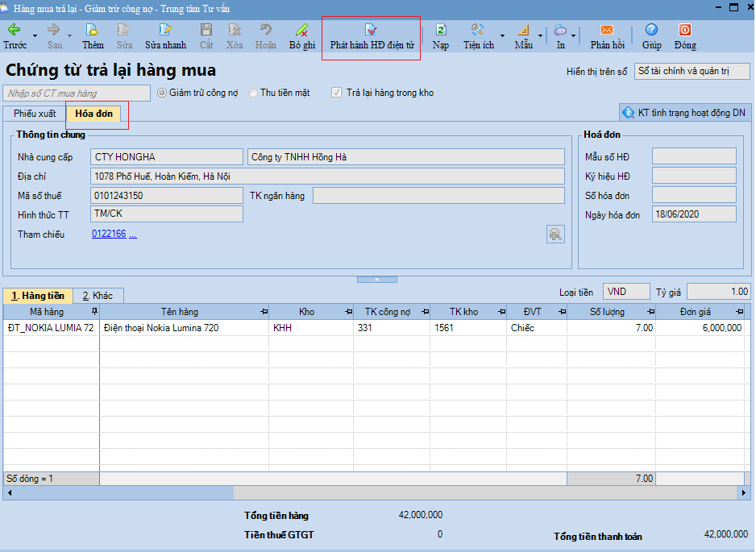Pin the Mã hàng column
This screenshot has height=552, width=756.
[x=94, y=311]
